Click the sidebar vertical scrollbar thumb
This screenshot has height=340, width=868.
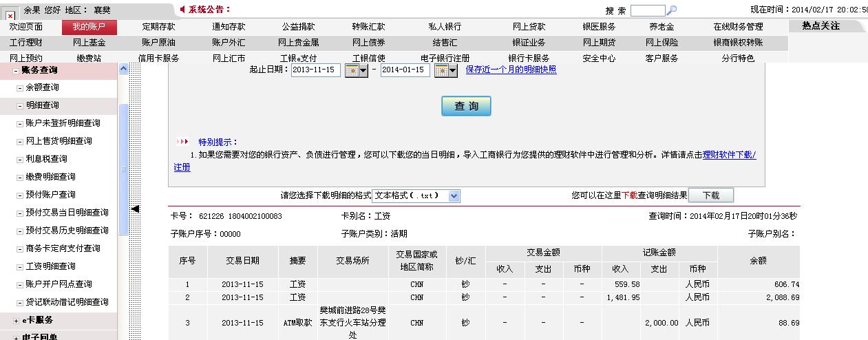coord(123,169)
